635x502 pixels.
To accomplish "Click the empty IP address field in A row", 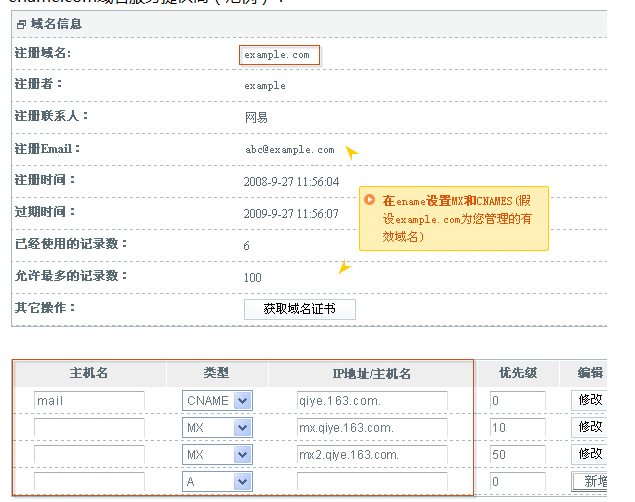I will click(x=371, y=482).
